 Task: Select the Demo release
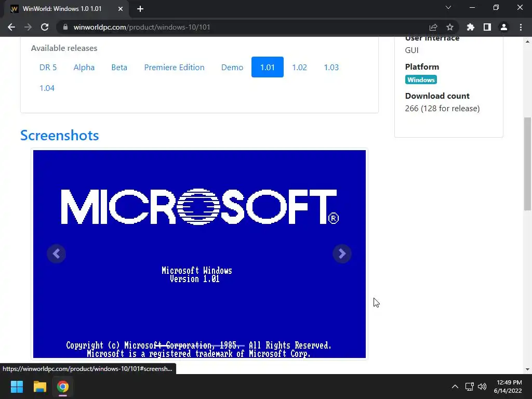(232, 67)
